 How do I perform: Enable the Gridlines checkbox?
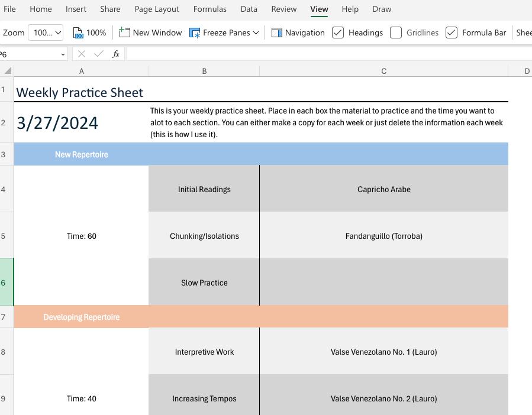point(396,33)
